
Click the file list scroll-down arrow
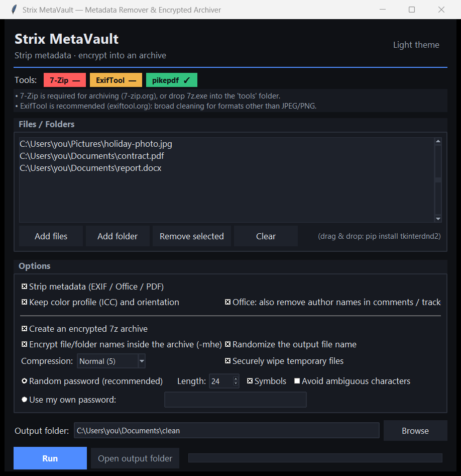438,219
